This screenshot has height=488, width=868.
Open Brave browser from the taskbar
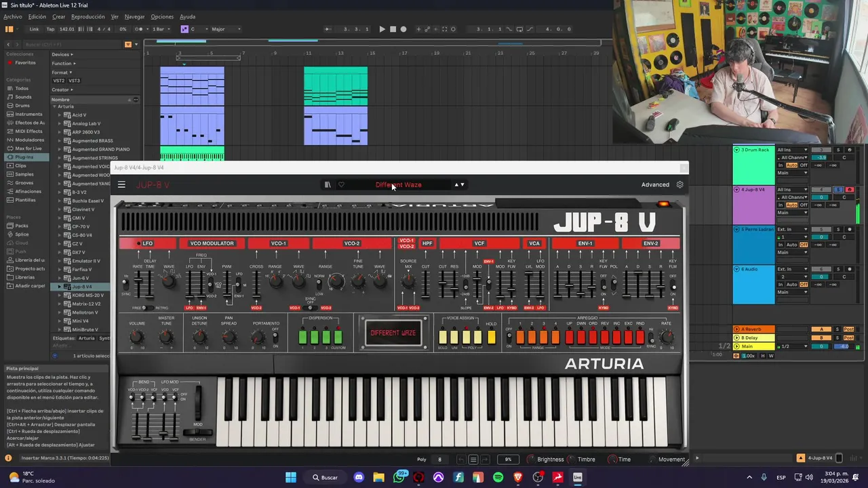[x=518, y=477]
